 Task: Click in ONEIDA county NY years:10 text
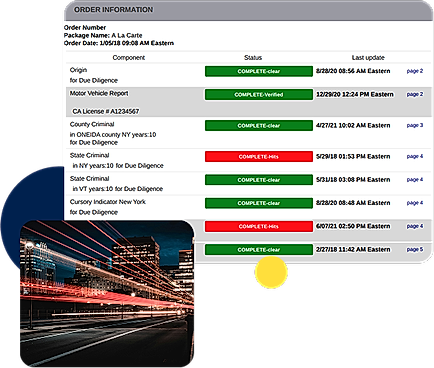coord(113,135)
